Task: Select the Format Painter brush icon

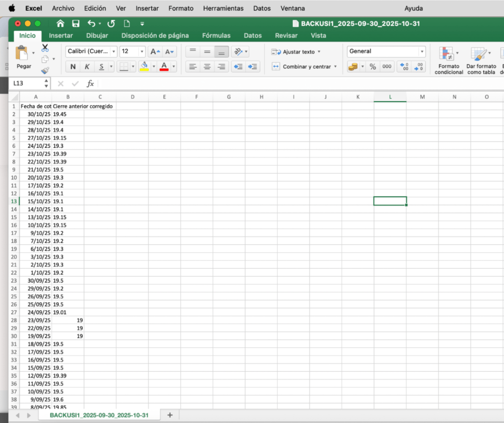Action: click(x=45, y=70)
